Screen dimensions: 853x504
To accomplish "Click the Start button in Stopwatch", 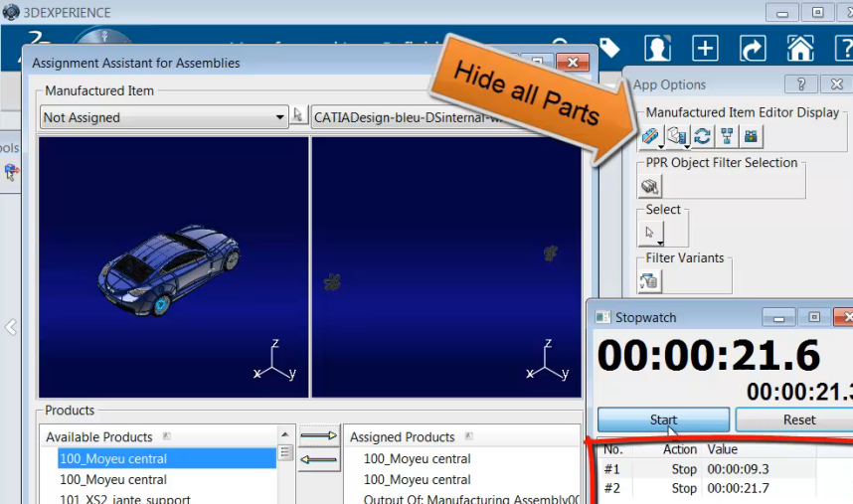I will (663, 420).
